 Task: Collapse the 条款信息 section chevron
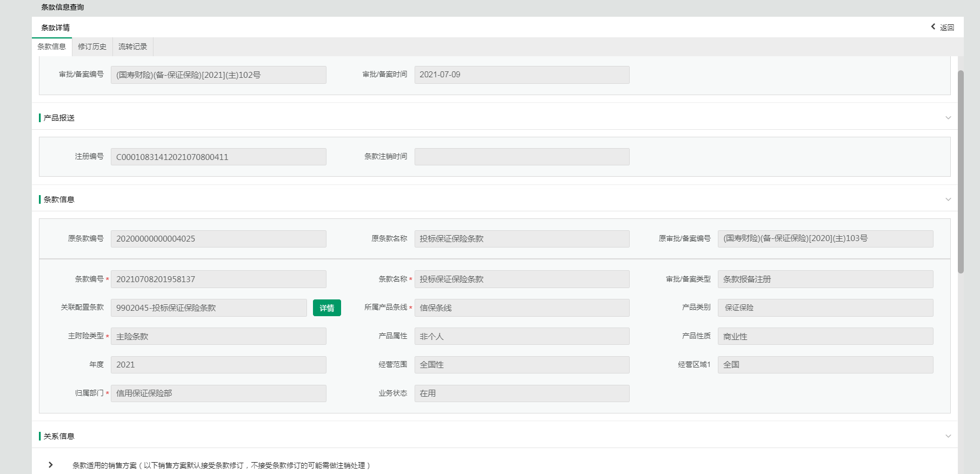point(948,199)
